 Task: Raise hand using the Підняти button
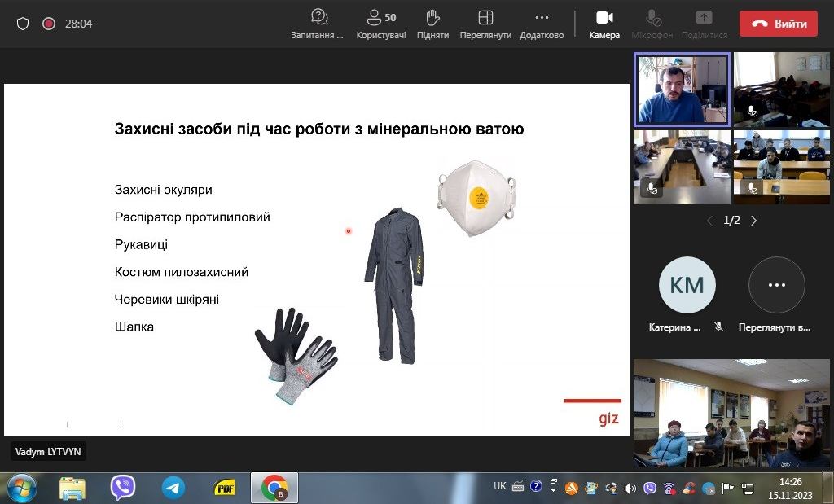point(432,24)
